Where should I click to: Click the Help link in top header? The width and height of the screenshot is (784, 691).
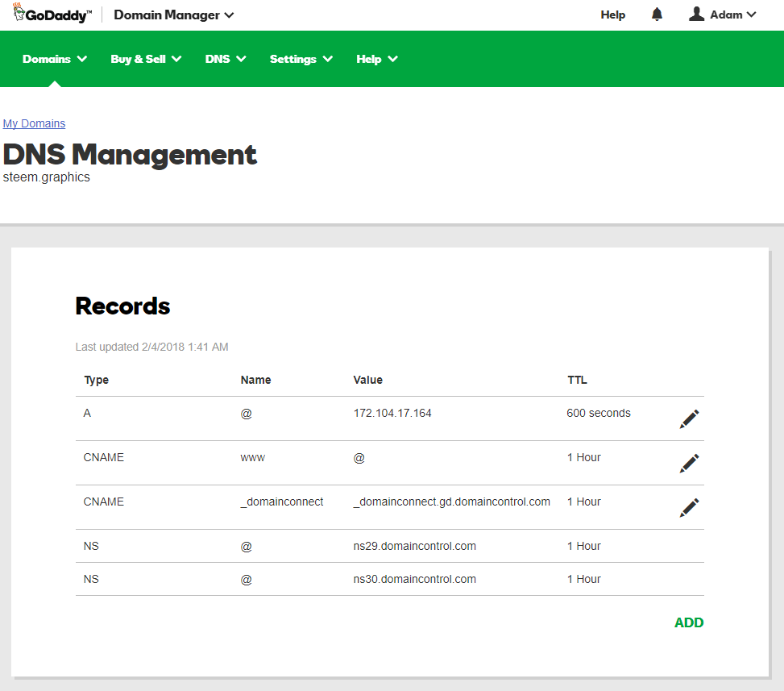click(x=613, y=15)
